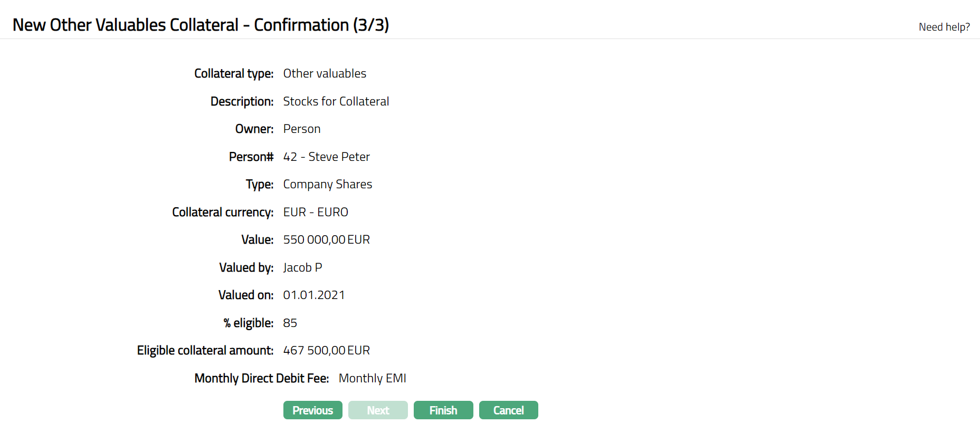The width and height of the screenshot is (980, 433).
Task: Click the Finish button
Action: 443,410
